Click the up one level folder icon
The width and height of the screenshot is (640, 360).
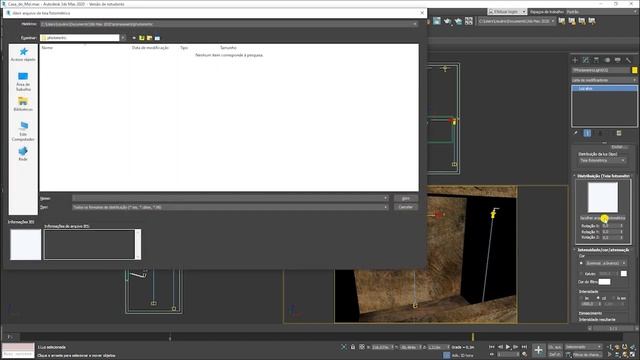(142, 38)
